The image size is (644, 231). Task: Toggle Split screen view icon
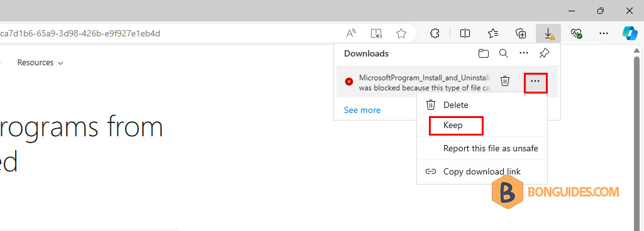(465, 34)
